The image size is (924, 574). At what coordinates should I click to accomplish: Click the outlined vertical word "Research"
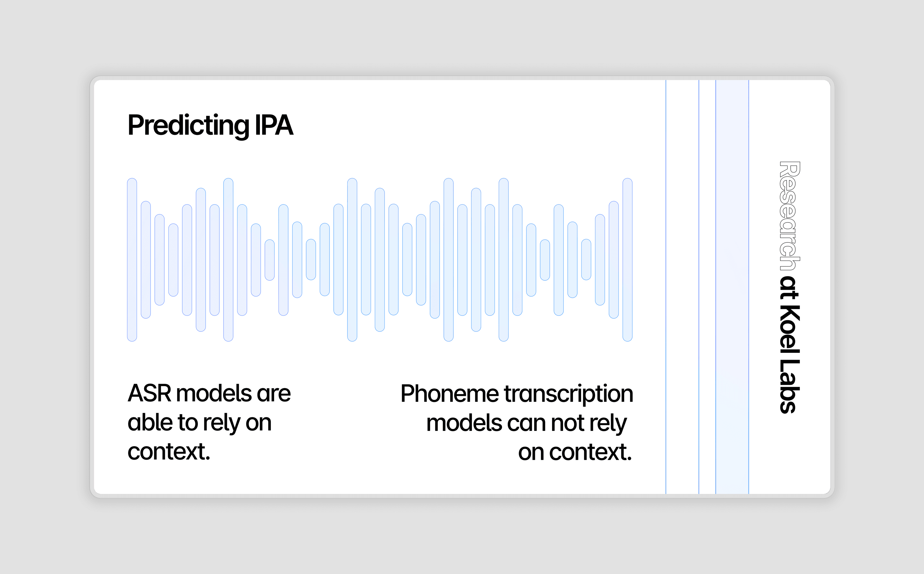789,216
